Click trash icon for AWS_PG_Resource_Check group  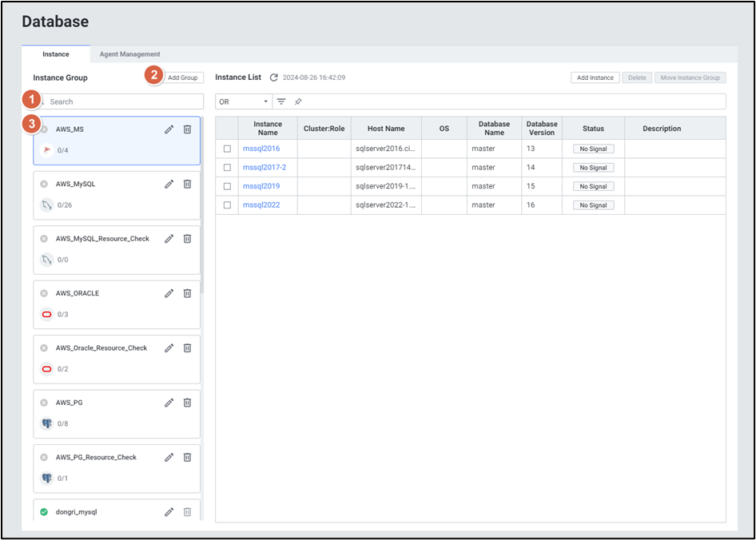(x=187, y=458)
